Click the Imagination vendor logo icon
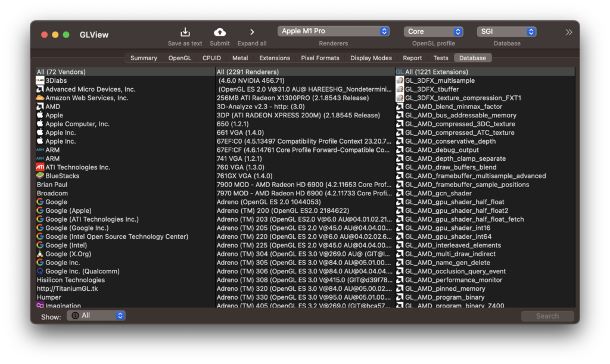Viewport: 610px width, 364px height. [x=40, y=305]
